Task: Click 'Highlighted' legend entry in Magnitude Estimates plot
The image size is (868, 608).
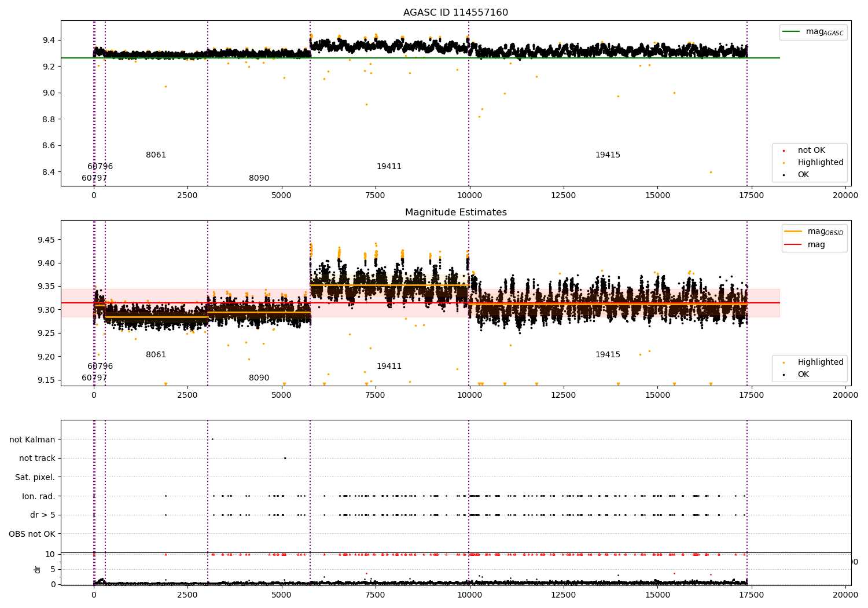Action: click(x=821, y=362)
